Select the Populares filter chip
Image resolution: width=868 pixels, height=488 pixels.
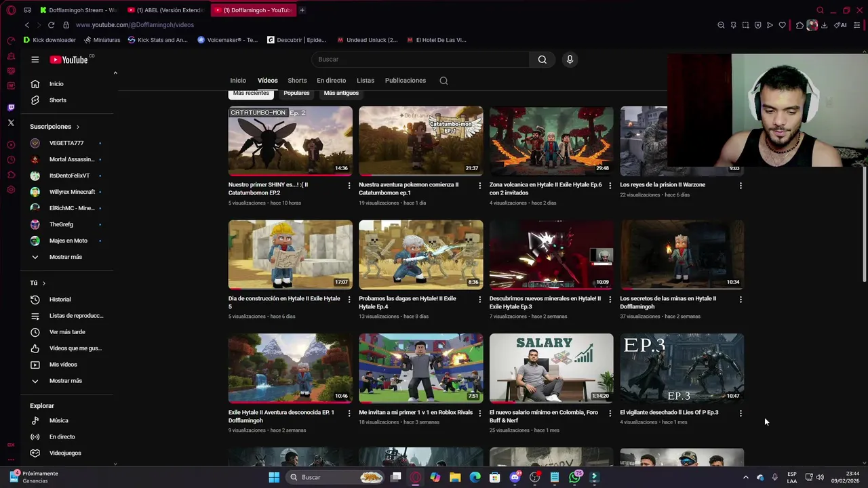coord(296,93)
